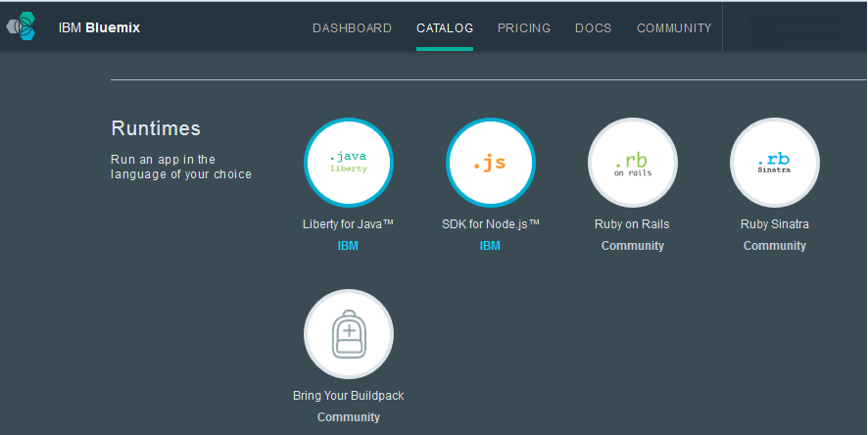Visit the COMMUNITY tab

coord(674,28)
